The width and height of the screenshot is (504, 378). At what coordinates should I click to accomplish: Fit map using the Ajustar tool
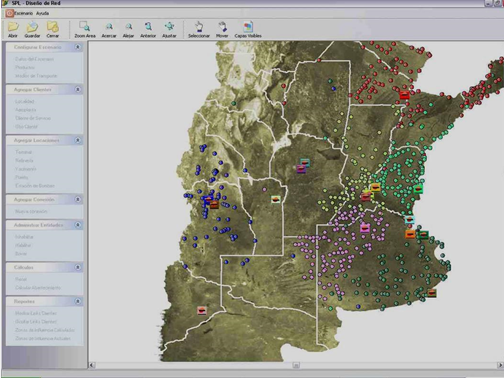(169, 29)
